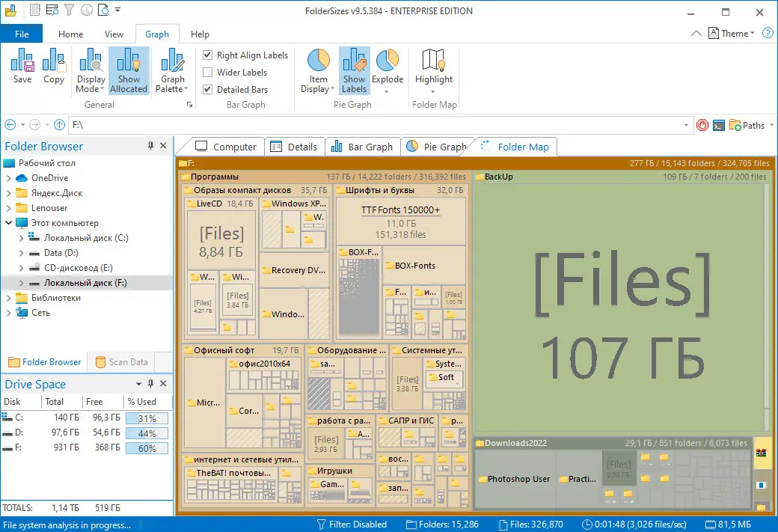
Task: Switch to the Home ribbon tab
Action: click(70, 34)
